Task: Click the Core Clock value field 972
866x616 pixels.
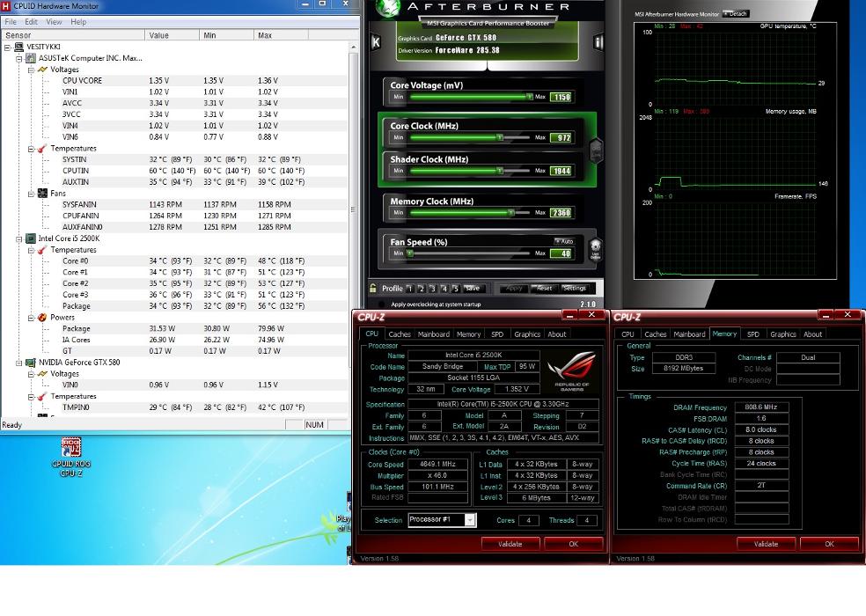Action: coord(561,137)
